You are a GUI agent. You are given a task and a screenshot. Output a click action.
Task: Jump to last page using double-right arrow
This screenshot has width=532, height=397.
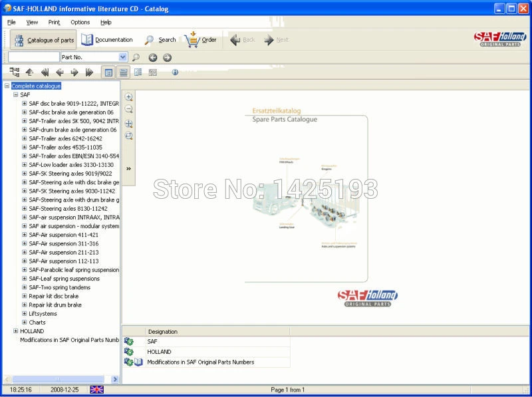pyautogui.click(x=89, y=72)
